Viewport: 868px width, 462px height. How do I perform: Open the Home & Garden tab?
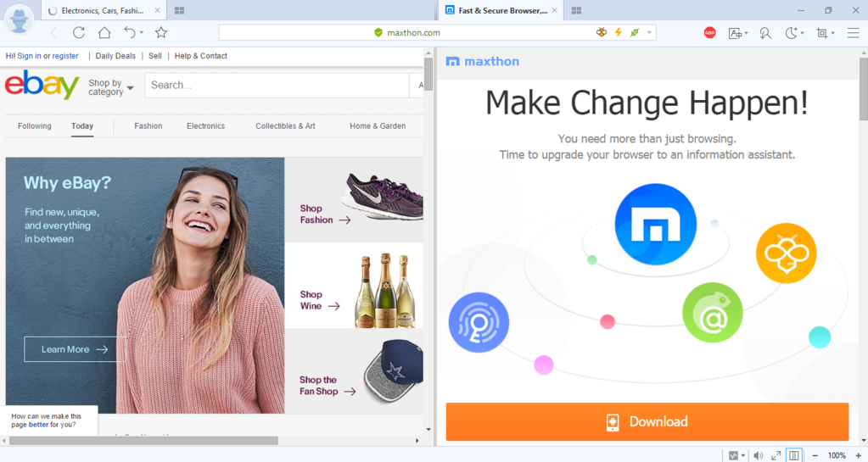[x=378, y=126]
